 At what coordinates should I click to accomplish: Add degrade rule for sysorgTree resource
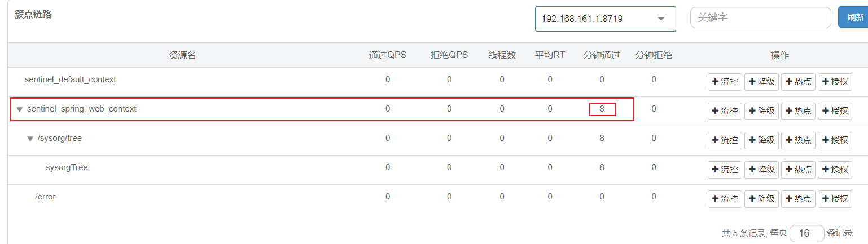[761, 170]
